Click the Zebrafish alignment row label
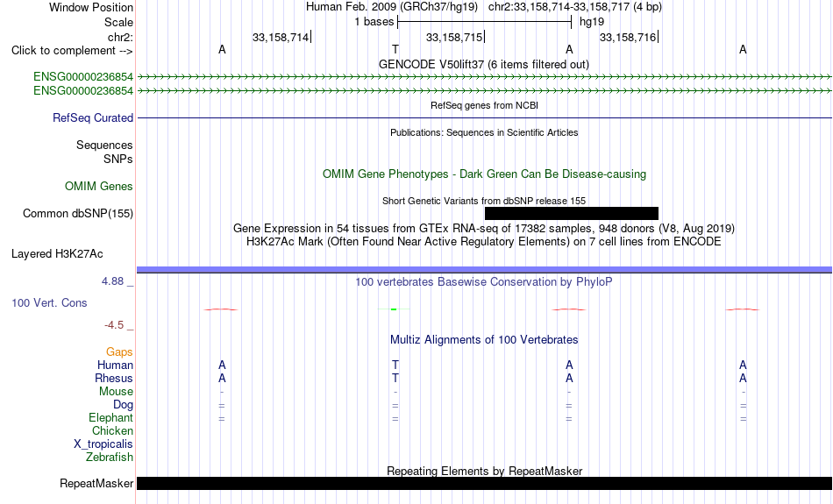The height and width of the screenshot is (504, 833). pyautogui.click(x=110, y=458)
